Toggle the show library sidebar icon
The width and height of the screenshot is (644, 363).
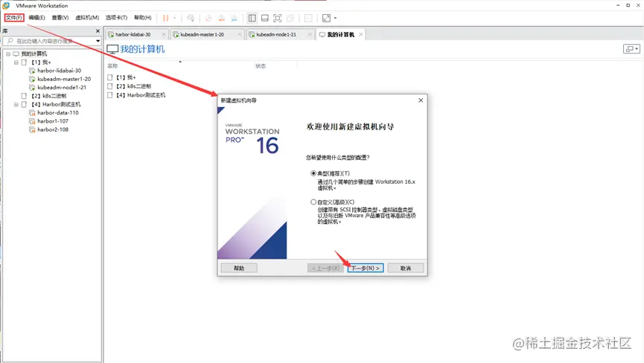(x=252, y=18)
